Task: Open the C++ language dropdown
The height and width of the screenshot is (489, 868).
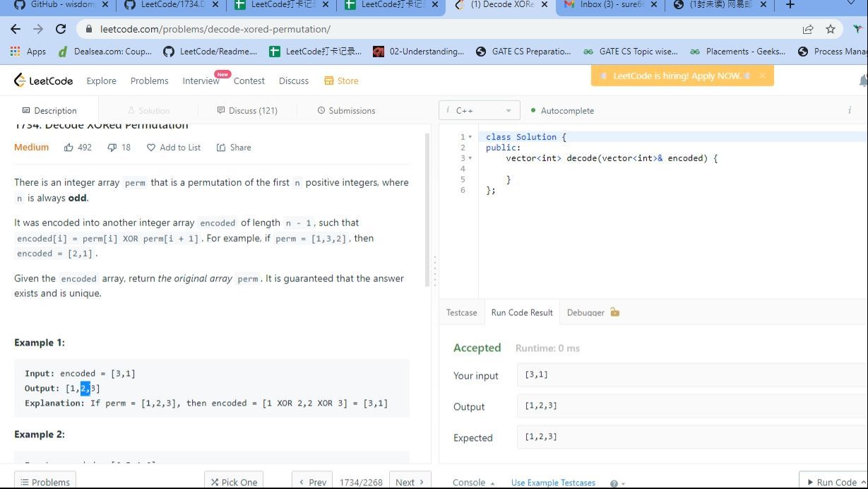Action: coord(479,111)
